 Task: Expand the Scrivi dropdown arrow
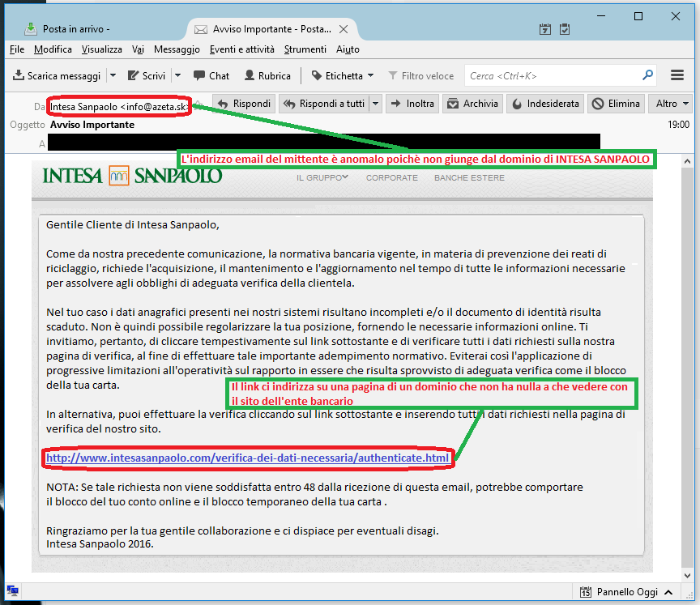(177, 76)
